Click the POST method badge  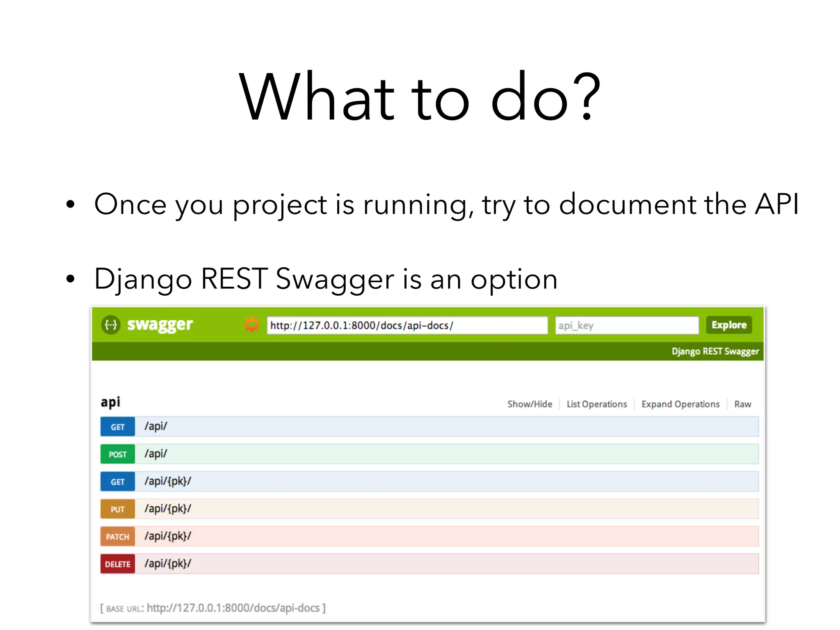(x=118, y=454)
